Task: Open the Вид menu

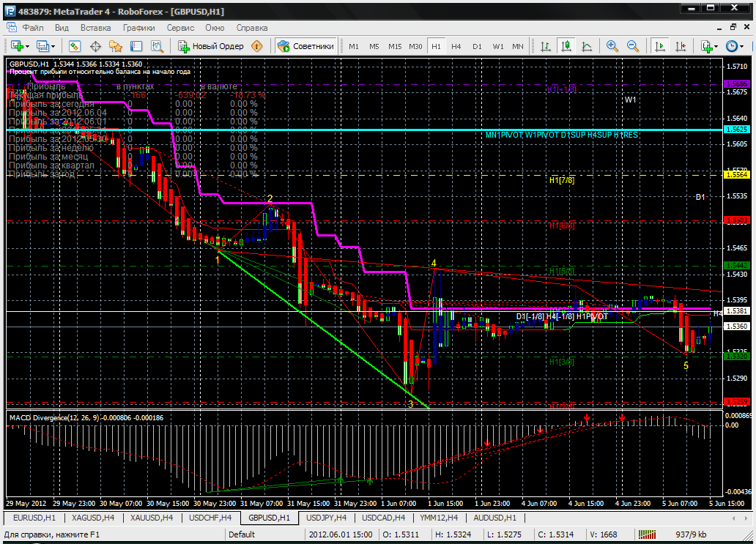Action: tap(62, 28)
